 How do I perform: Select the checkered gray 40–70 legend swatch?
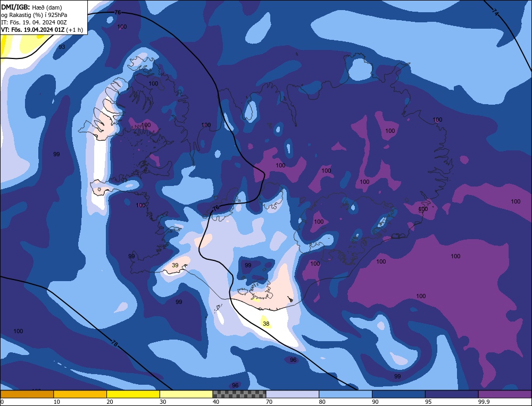[239, 394]
